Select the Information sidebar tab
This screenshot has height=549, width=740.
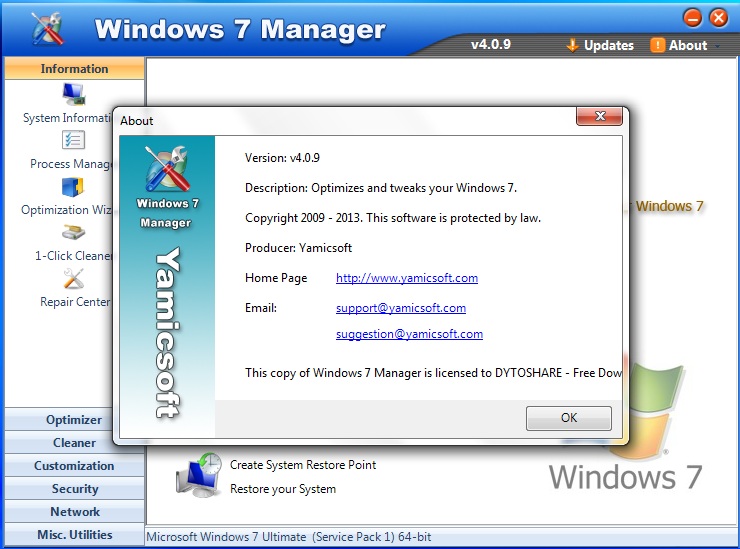click(x=74, y=68)
